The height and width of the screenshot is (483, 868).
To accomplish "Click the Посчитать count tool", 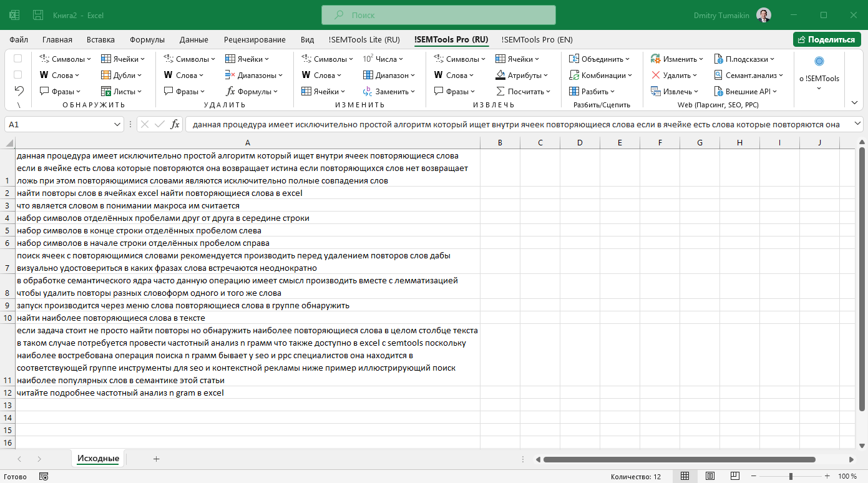I will click(523, 92).
